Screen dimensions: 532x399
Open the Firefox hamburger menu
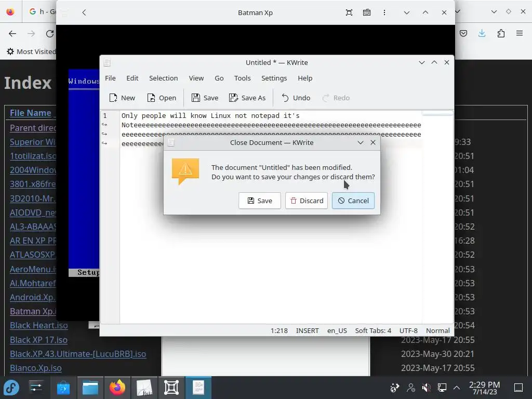pyautogui.click(x=520, y=33)
